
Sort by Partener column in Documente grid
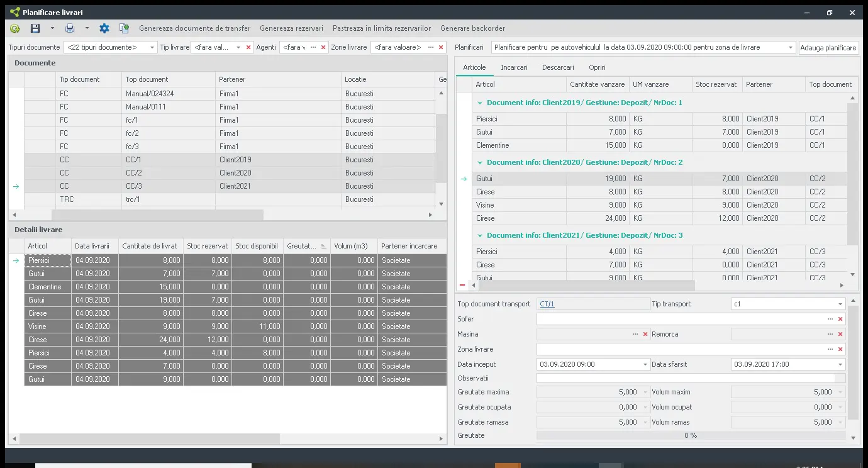coord(278,79)
